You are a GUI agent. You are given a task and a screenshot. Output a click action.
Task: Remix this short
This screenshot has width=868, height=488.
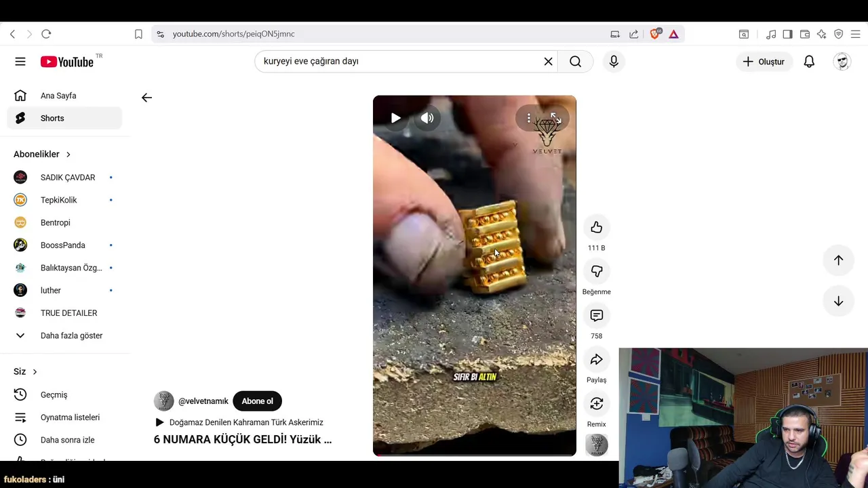[597, 404]
